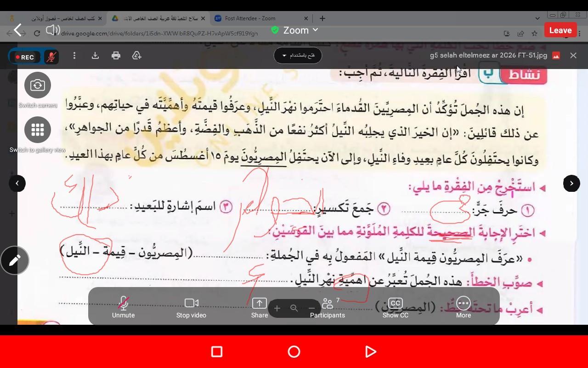This screenshot has height=368, width=588.
Task: Click the answer choices '(المِصريُّون – قيمة – النِّيل)'
Action: [126, 252]
